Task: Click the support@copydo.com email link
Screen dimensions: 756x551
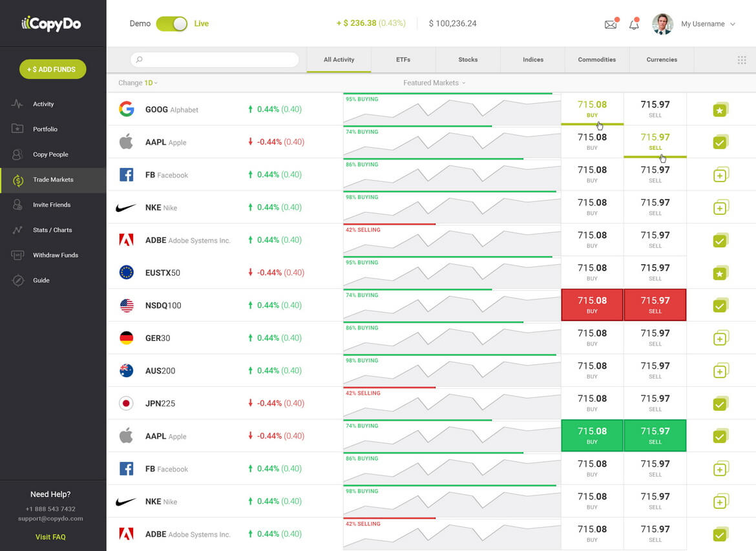Action: click(50, 519)
